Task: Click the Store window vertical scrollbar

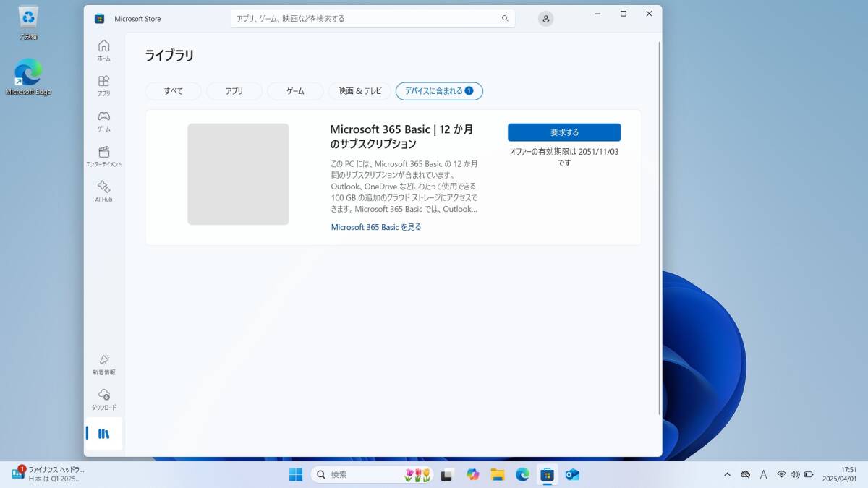Action: click(x=658, y=228)
